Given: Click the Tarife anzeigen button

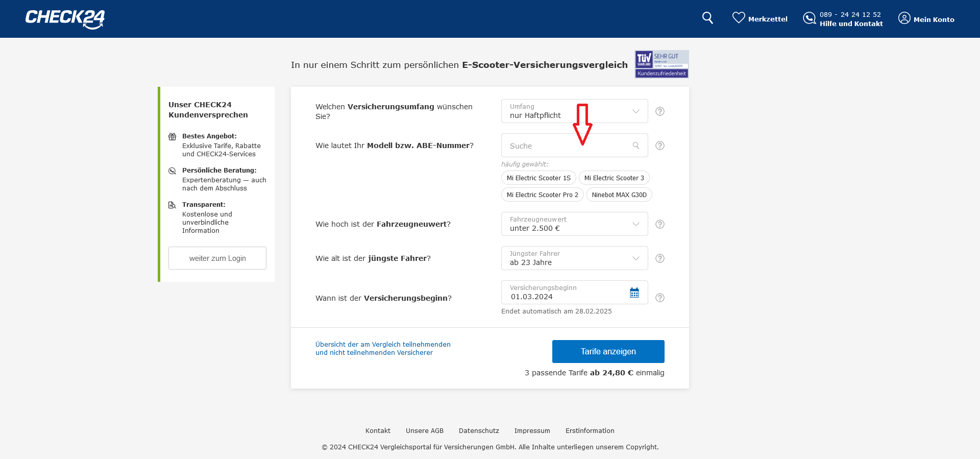Looking at the screenshot, I should pyautogui.click(x=608, y=351).
